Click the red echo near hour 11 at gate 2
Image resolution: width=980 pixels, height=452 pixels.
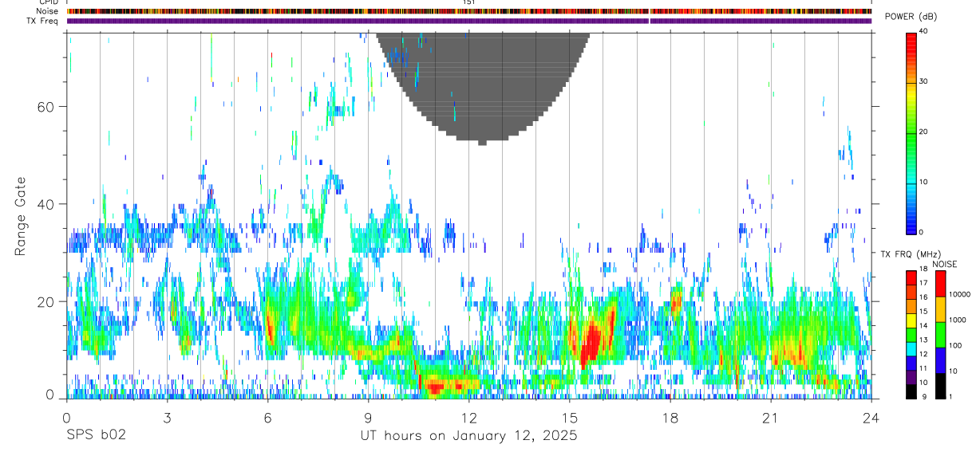[435, 387]
